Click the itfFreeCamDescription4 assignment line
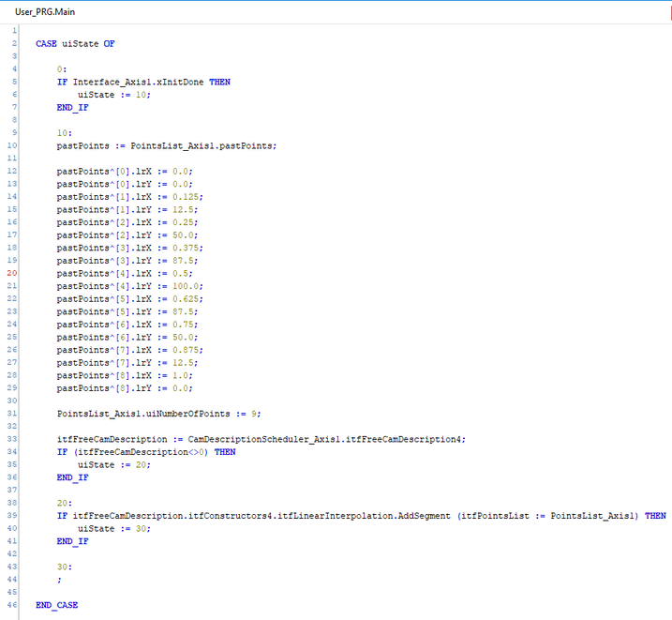The width and height of the screenshot is (672, 620). [x=261, y=439]
